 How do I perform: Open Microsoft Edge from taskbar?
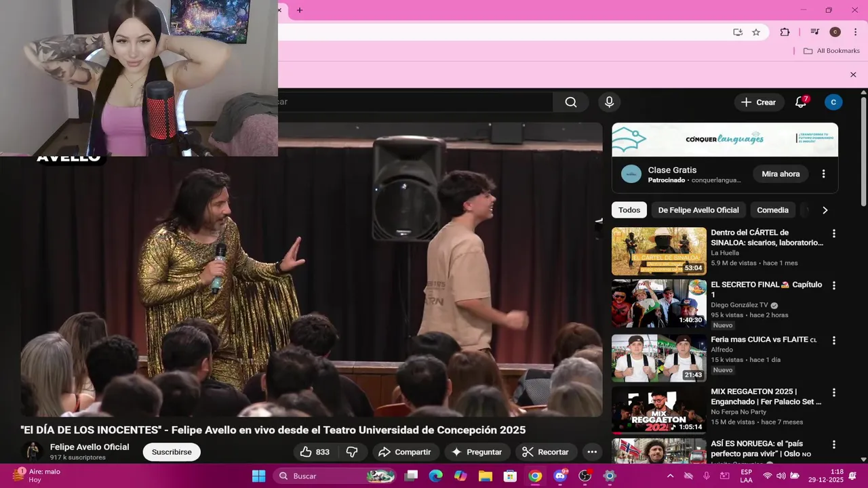[435, 476]
